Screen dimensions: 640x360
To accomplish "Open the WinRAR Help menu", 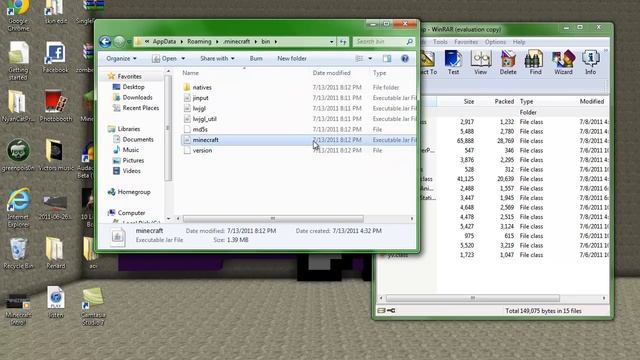I will [x=519, y=42].
